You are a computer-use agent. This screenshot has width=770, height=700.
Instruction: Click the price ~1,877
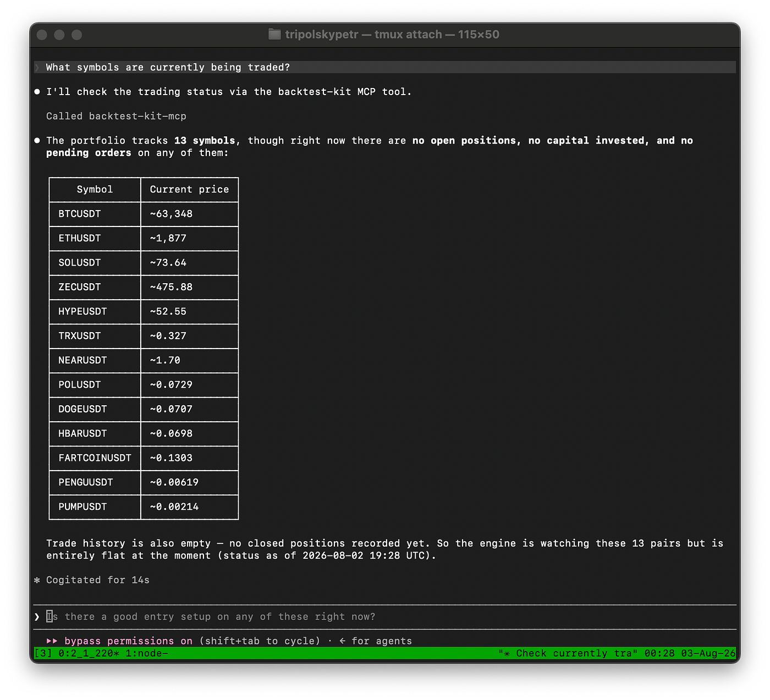coord(168,238)
